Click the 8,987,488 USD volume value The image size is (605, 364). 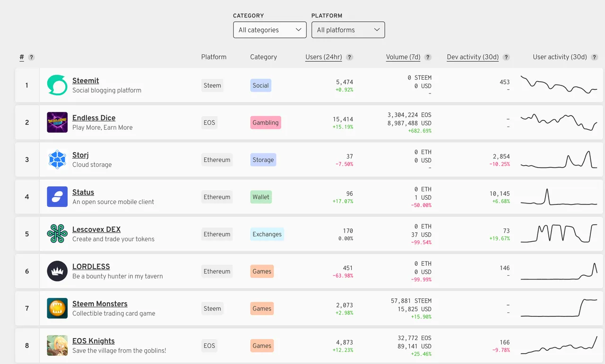409,123
